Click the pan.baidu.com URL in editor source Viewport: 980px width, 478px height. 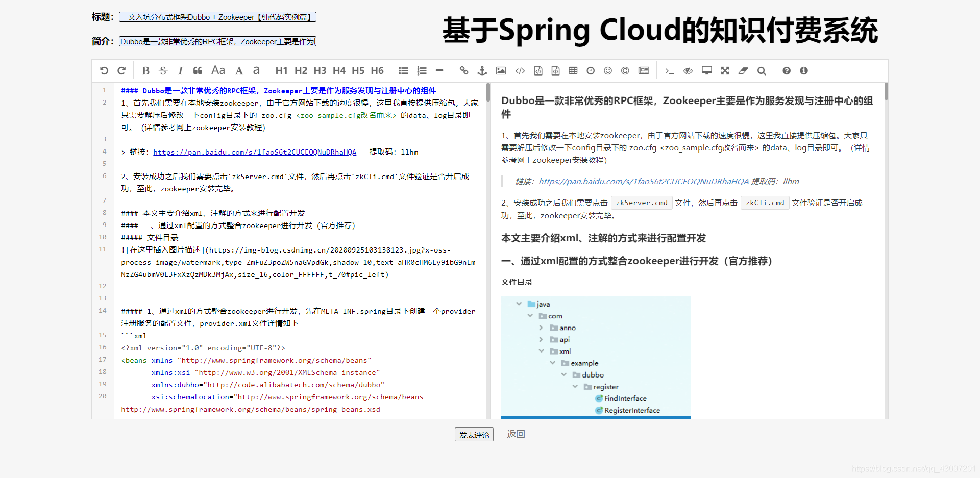point(255,152)
